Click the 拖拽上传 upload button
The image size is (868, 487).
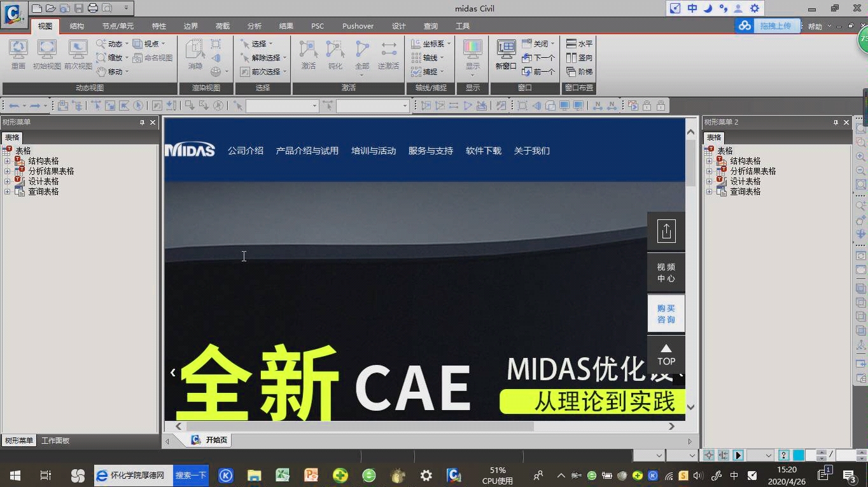(768, 26)
